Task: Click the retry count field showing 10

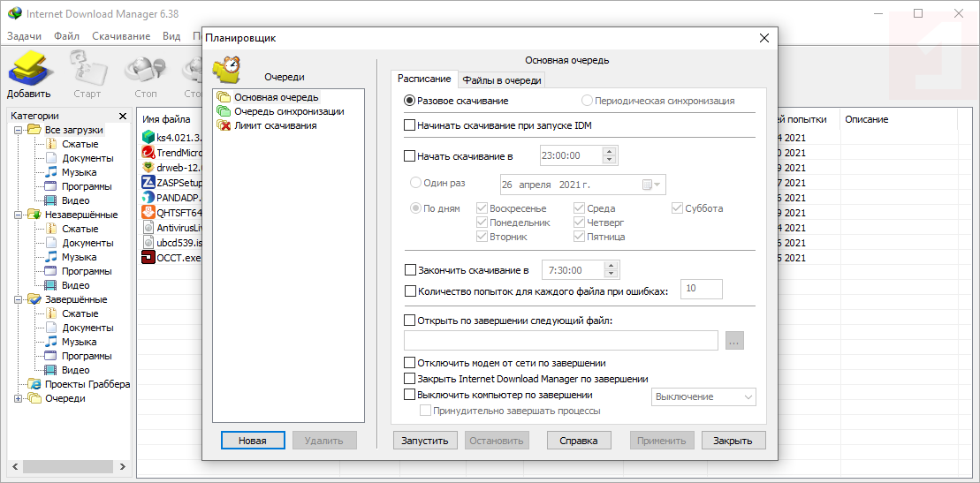Action: [x=702, y=289]
